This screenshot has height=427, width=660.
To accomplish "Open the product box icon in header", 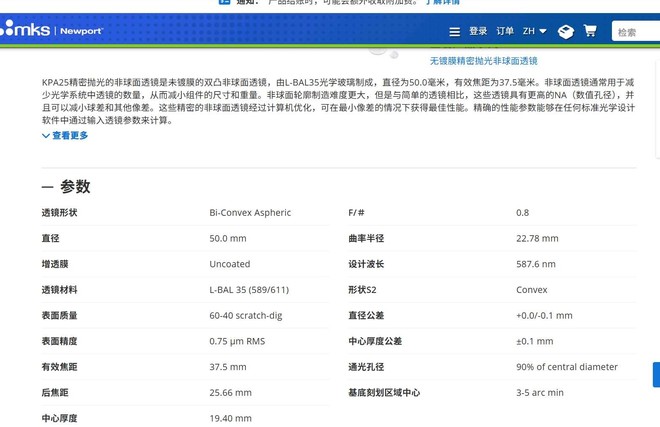I will 566,32.
